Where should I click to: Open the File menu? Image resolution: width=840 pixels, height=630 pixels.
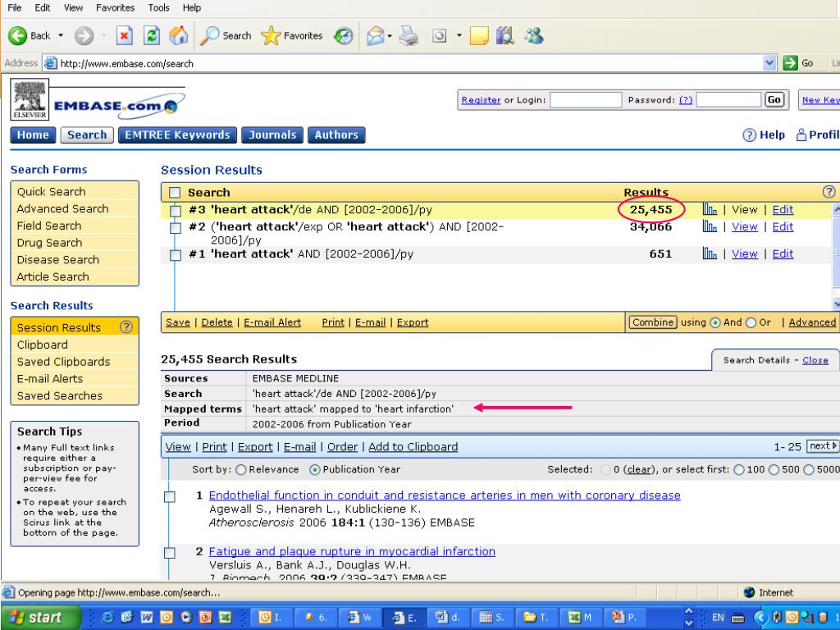pos(15,7)
